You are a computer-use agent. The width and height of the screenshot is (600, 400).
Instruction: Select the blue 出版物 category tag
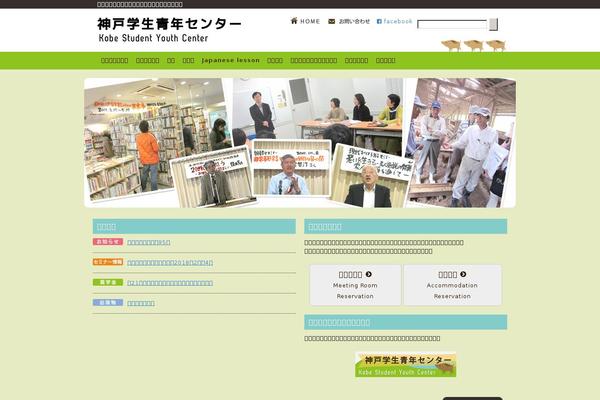[x=108, y=302]
